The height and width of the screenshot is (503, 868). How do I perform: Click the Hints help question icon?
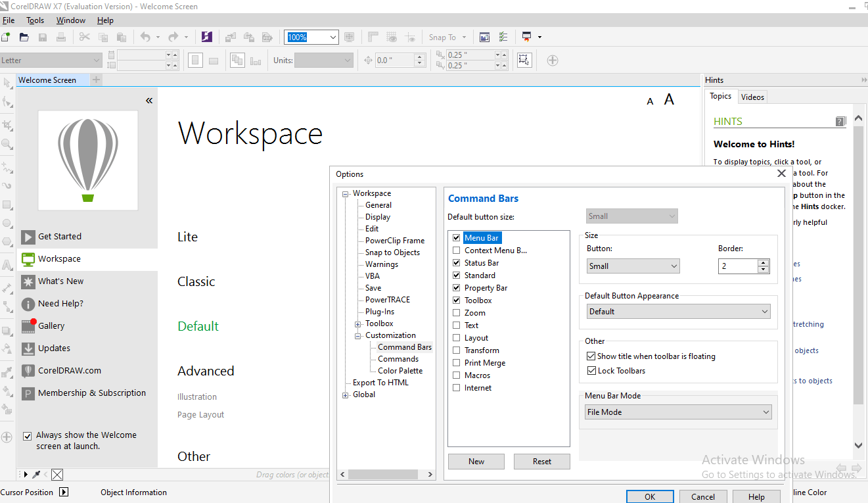840,122
